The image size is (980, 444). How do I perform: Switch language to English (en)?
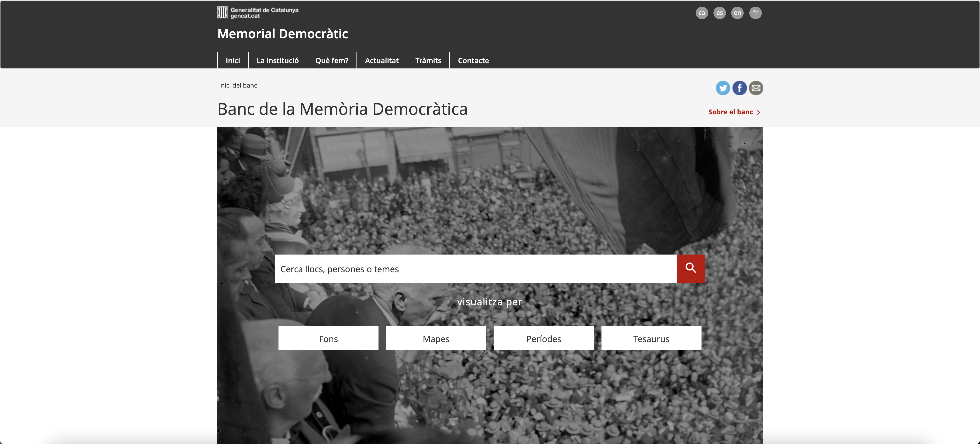[x=737, y=12]
